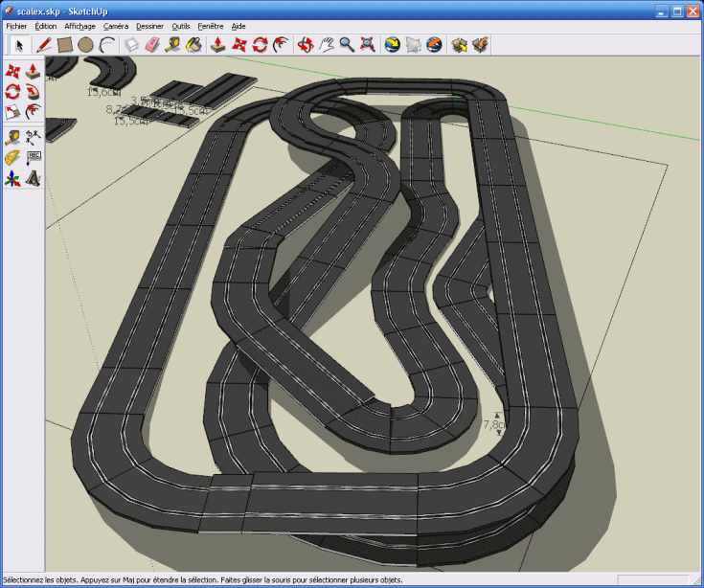Click the Eraser tool

tap(152, 44)
